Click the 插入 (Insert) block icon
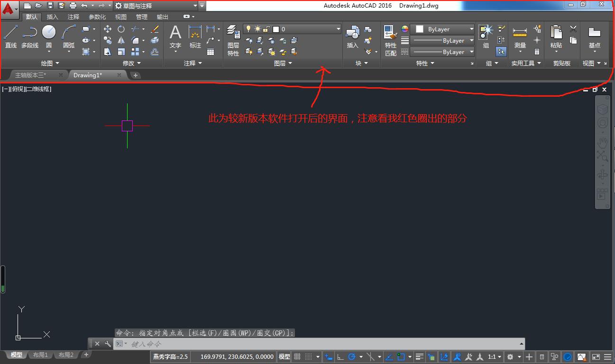This screenshot has height=364, width=615. (x=352, y=36)
